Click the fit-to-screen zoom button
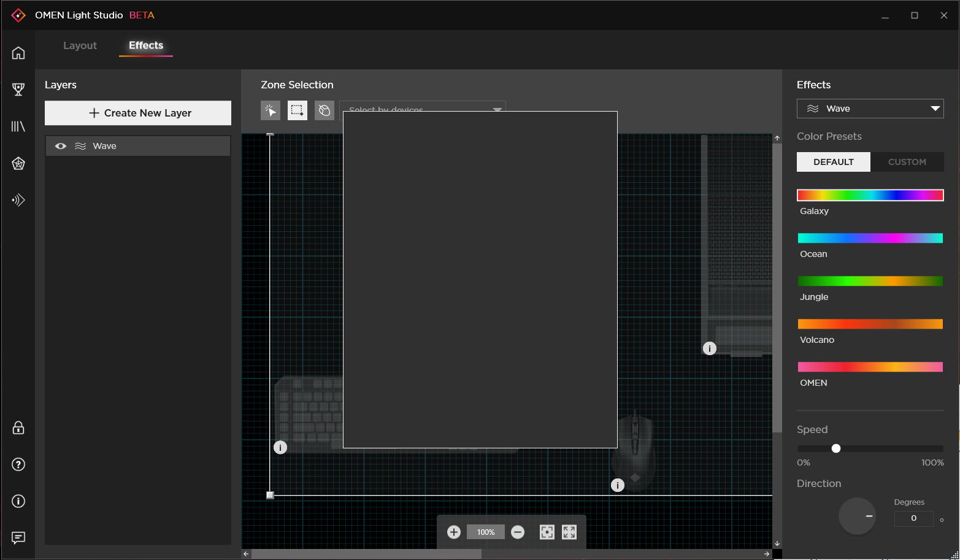The image size is (960, 560). tap(568, 532)
